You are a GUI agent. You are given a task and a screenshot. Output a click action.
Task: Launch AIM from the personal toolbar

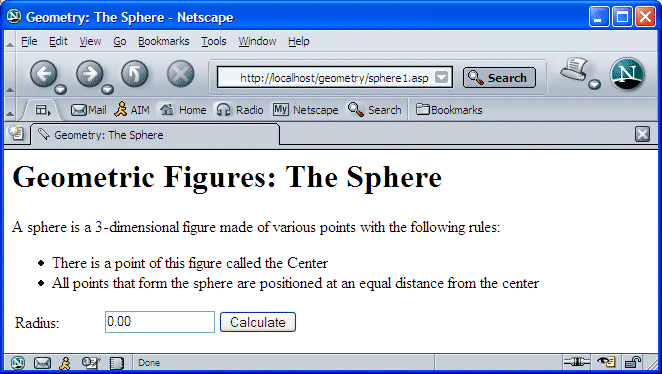pyautogui.click(x=132, y=110)
